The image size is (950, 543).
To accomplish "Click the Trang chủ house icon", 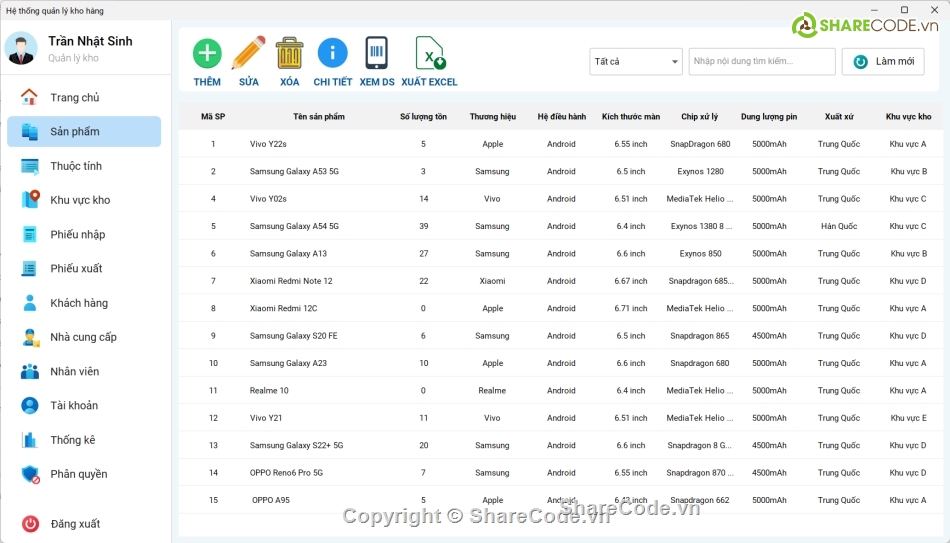I will [x=29, y=97].
